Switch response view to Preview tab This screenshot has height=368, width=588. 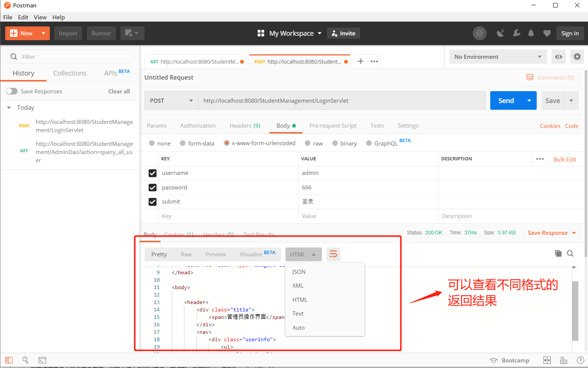216,254
